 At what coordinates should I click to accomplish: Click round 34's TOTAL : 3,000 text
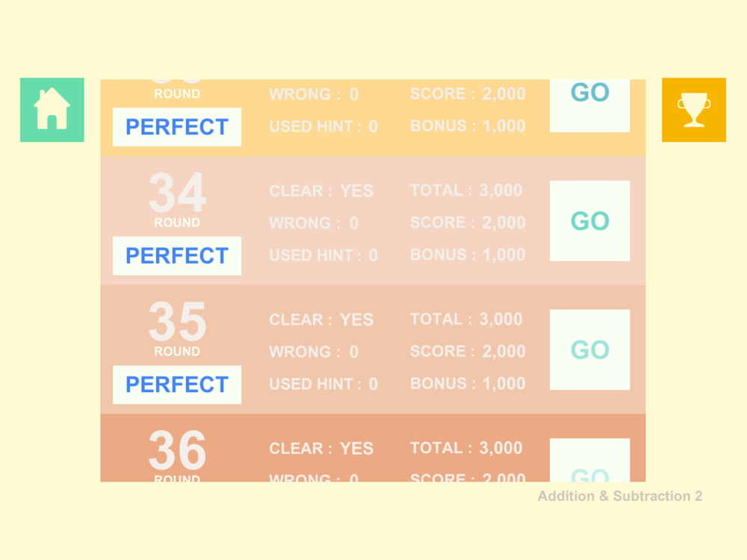pyautogui.click(x=466, y=190)
